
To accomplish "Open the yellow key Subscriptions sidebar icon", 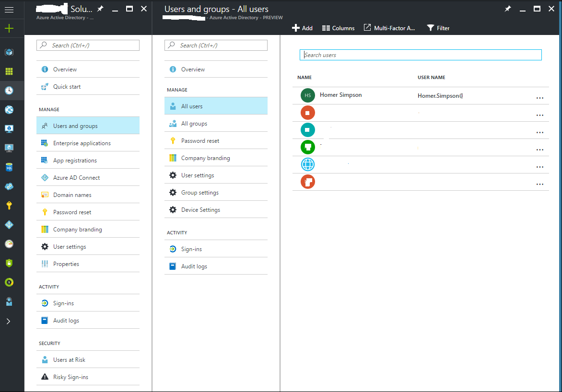I will [9, 205].
